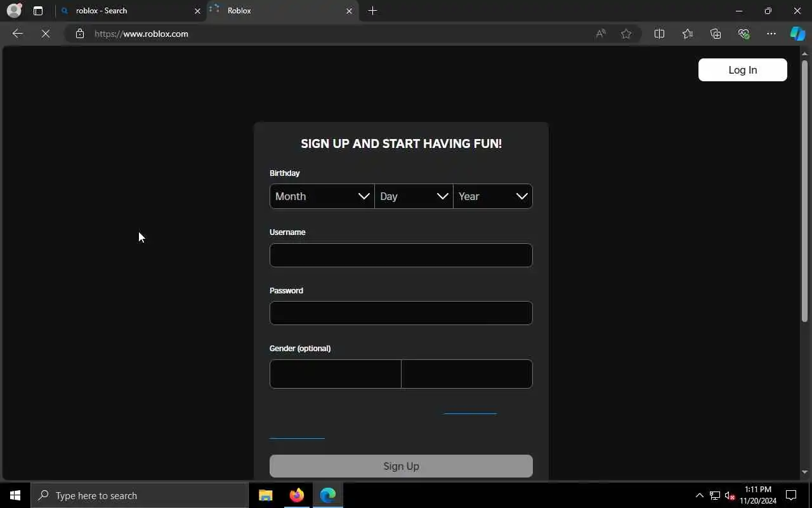
Task: Open Browser essentials icon
Action: (743, 34)
